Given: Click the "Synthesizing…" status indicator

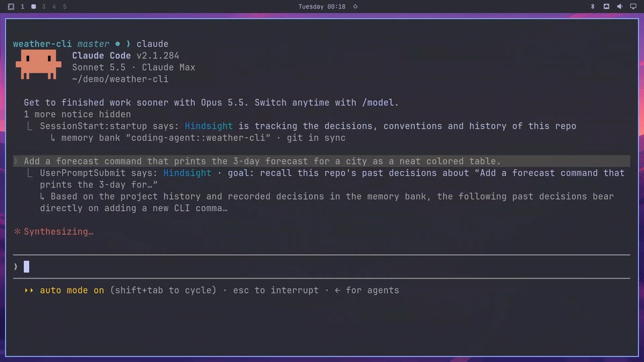Looking at the screenshot, I should pos(53,232).
